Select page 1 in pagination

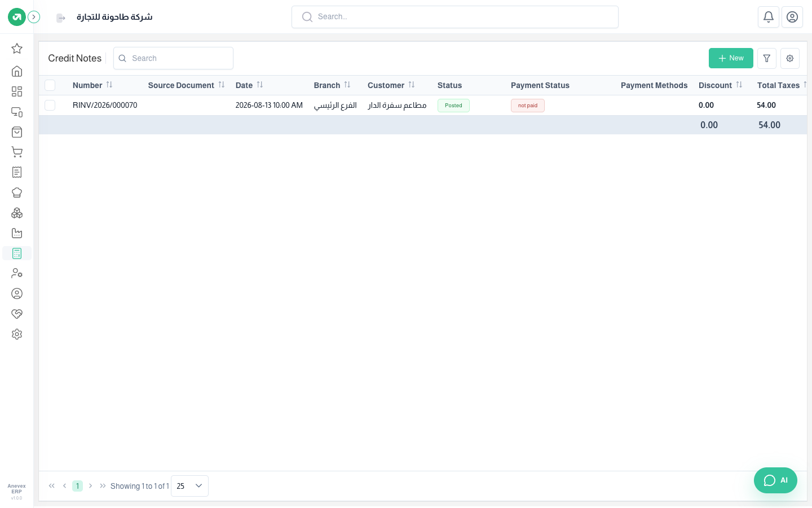pos(77,486)
